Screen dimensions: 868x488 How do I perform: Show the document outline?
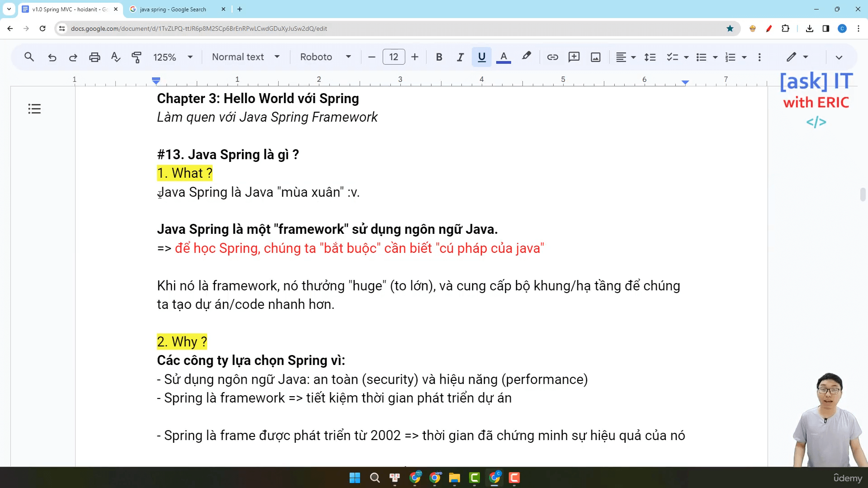coord(34,109)
